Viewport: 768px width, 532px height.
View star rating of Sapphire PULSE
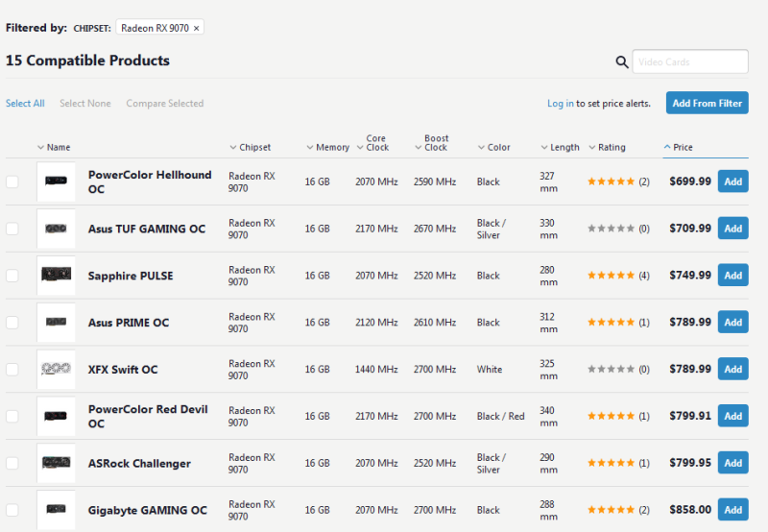(x=611, y=276)
